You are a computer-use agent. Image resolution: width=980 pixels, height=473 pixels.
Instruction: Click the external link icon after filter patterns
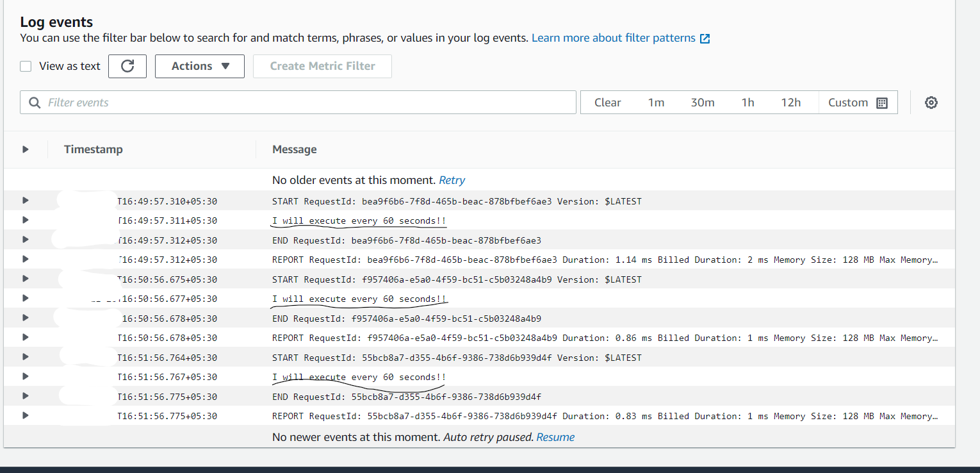(x=705, y=38)
